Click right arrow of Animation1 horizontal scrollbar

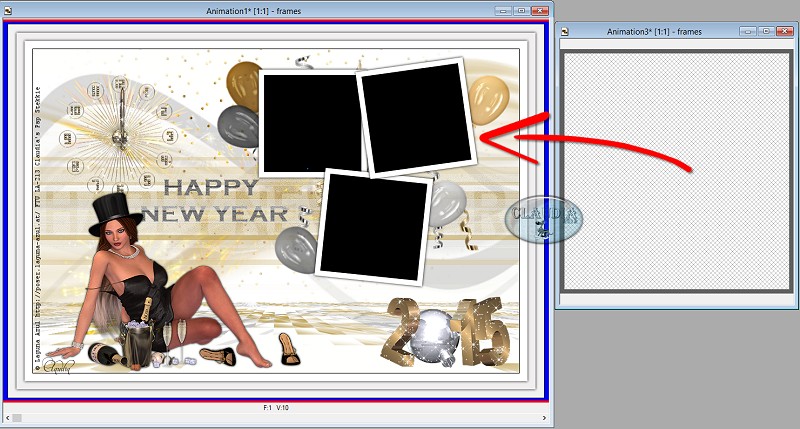[544, 418]
